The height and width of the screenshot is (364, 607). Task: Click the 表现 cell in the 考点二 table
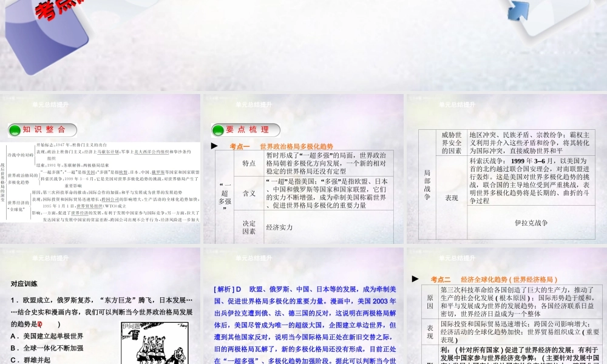tap(430, 331)
